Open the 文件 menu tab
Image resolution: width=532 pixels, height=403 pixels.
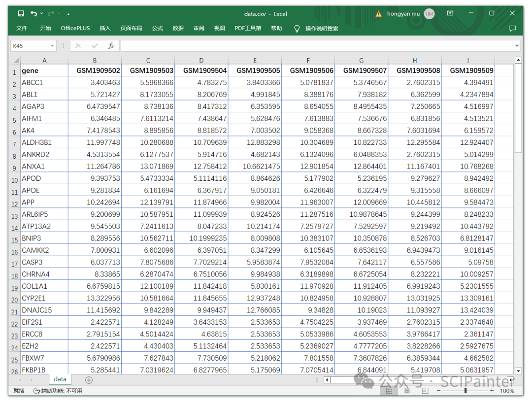tap(22, 28)
